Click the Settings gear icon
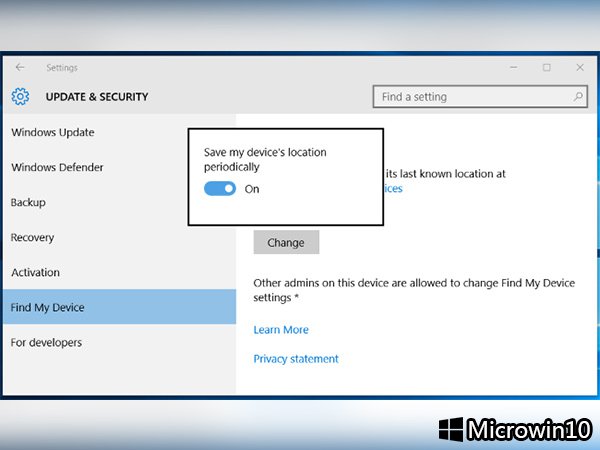 click(x=20, y=96)
